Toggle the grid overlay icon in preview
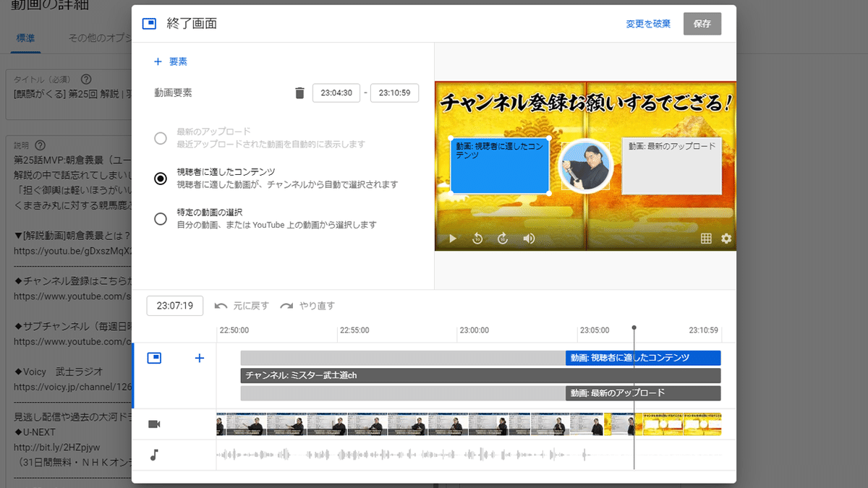Screen dimensions: 868x488 (x=706, y=239)
